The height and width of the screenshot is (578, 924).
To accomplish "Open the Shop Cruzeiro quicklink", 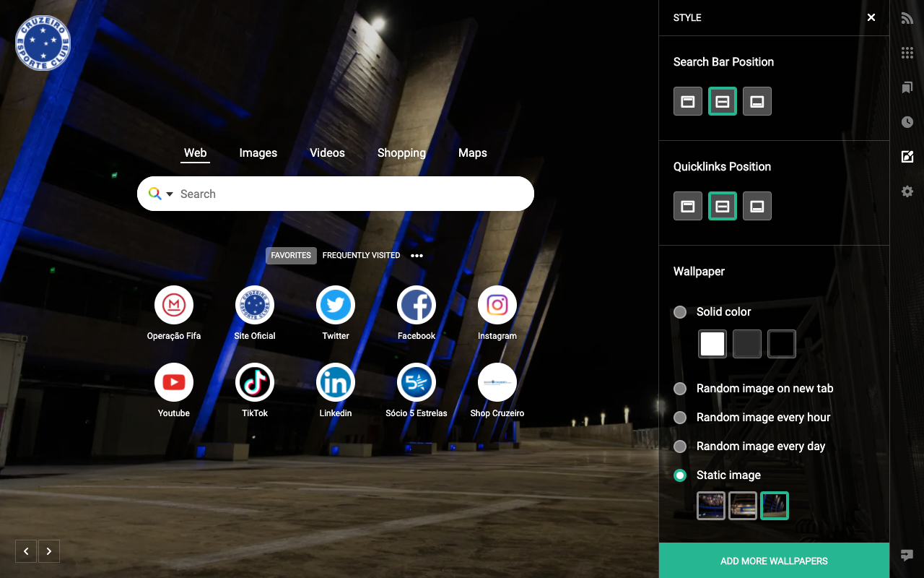I will [x=497, y=383].
